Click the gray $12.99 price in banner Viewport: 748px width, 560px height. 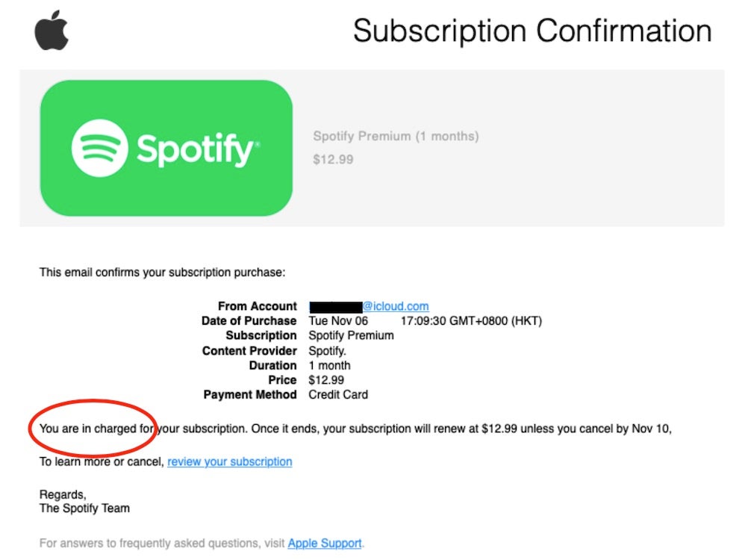tap(333, 159)
